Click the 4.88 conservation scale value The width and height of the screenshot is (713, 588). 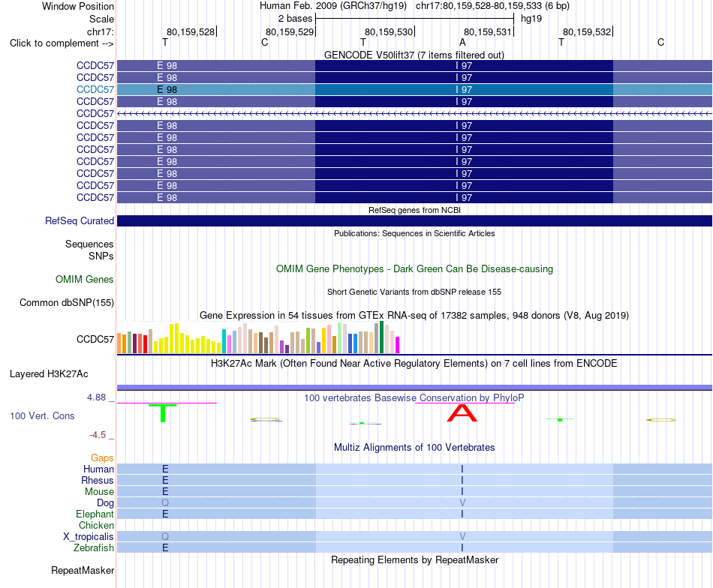point(96,397)
